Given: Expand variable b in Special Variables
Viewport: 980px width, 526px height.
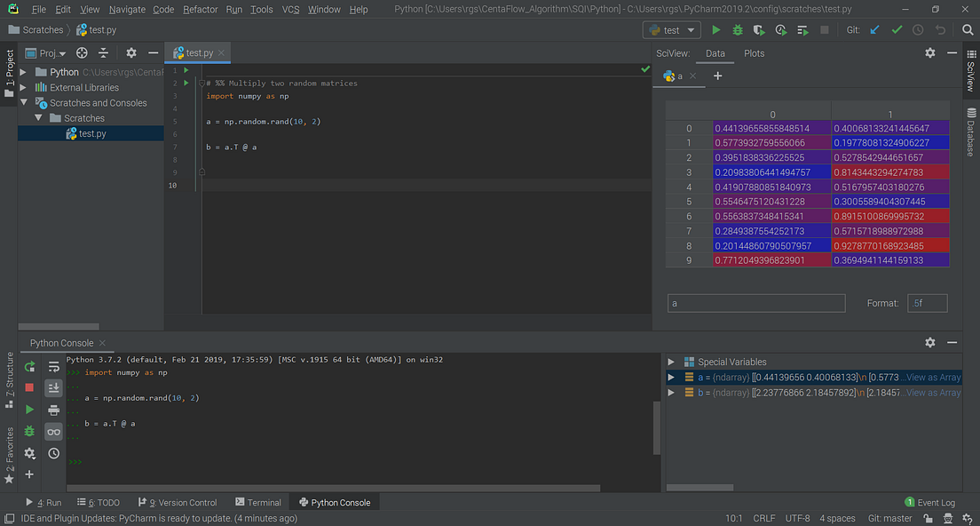Looking at the screenshot, I should click(x=672, y=392).
